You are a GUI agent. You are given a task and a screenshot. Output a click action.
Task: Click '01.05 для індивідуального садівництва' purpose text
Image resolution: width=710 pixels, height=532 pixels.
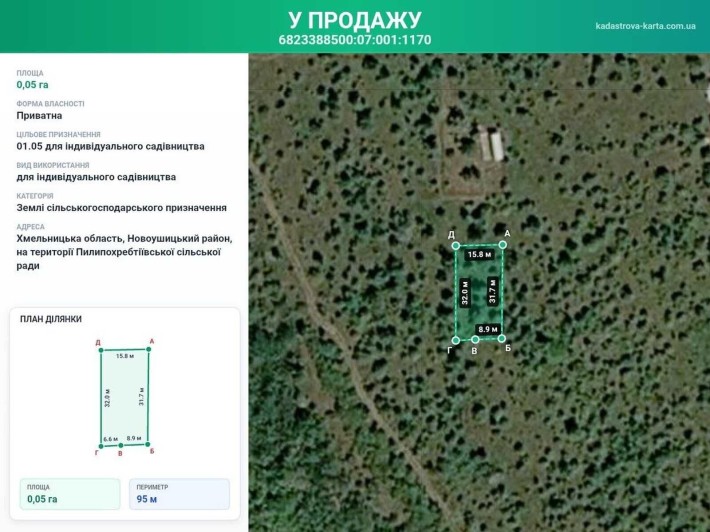[x=110, y=146]
